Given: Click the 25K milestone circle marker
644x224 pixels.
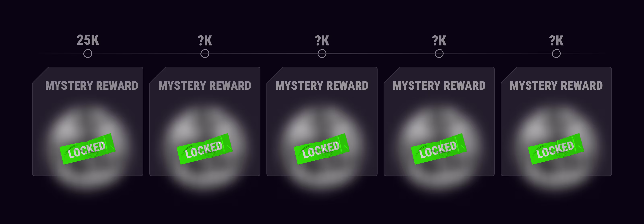Looking at the screenshot, I should (88, 53).
